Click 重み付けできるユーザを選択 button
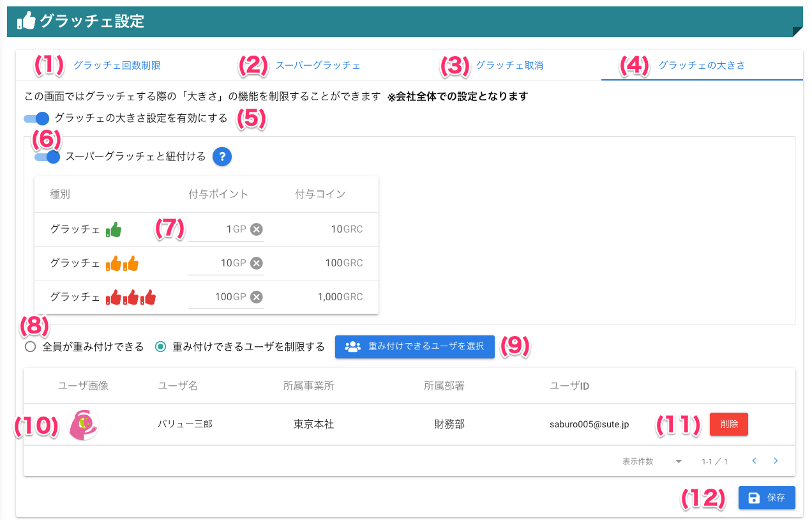 [415, 346]
